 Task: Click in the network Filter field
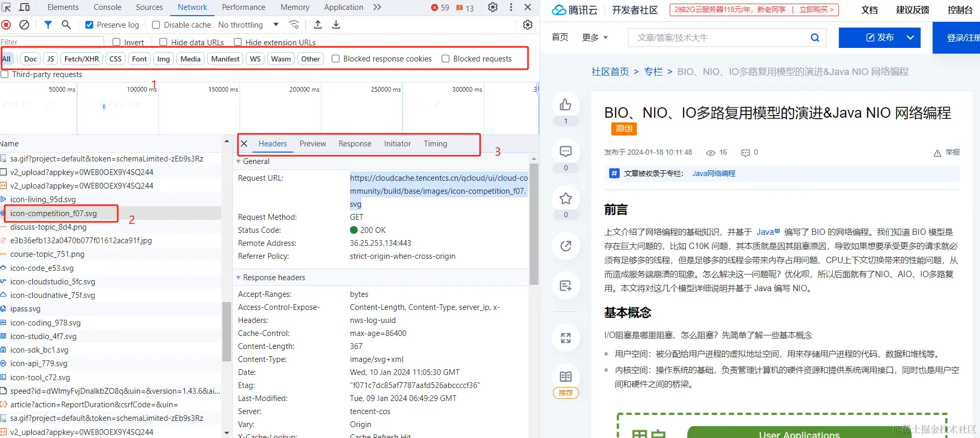point(52,42)
